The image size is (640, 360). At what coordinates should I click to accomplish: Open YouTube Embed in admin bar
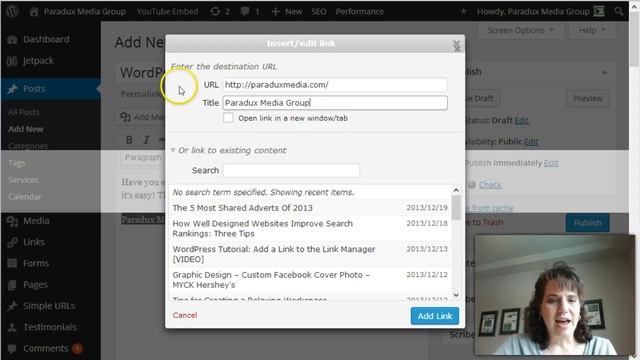point(167,11)
